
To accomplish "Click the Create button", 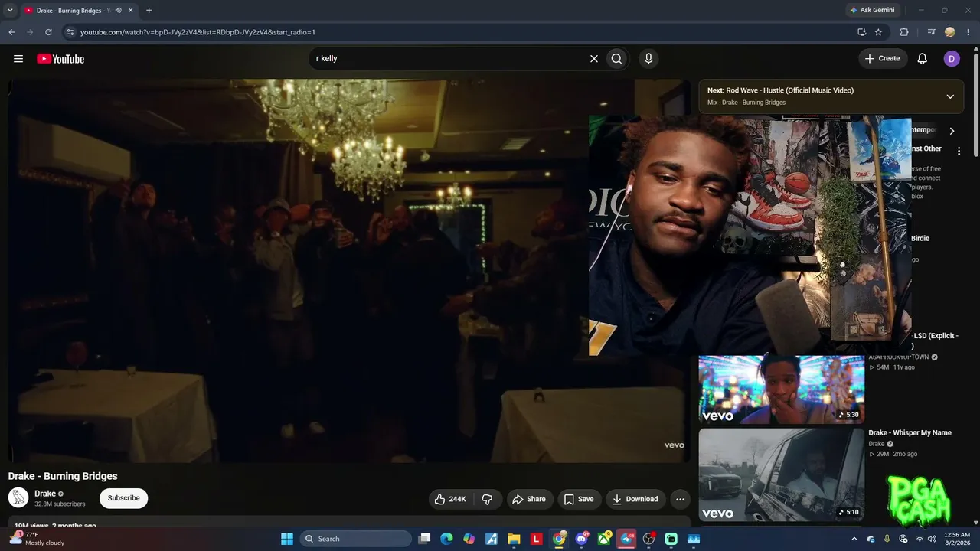I will (882, 59).
